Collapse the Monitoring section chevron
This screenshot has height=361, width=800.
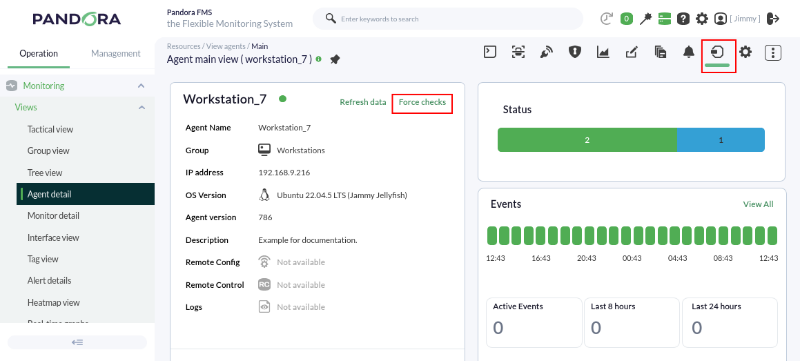point(141,86)
